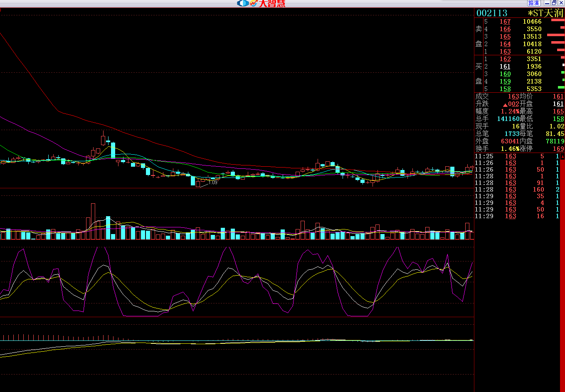
Task: Select buy level 3 price 160
Action: click(505, 74)
